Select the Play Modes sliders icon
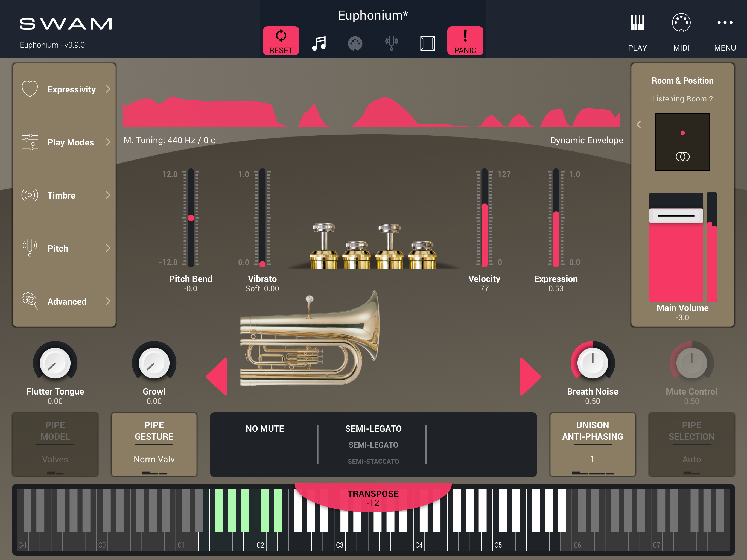747x560 pixels. pos(30,142)
